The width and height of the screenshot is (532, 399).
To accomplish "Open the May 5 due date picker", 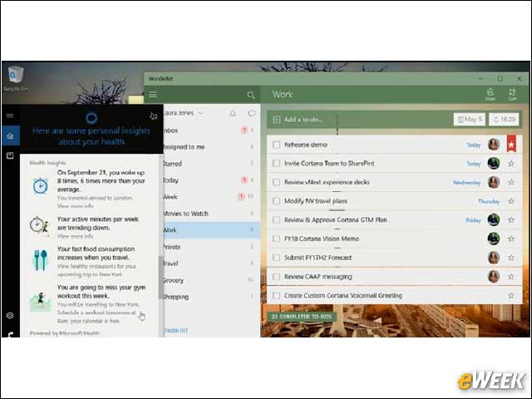I will pyautogui.click(x=469, y=120).
